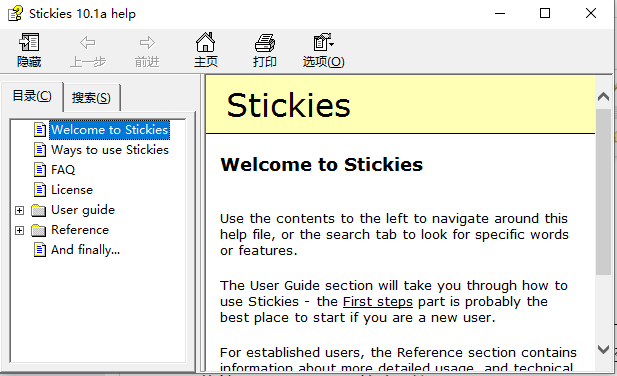
Task: Click the folder icon beside User guide
Action: (39, 210)
